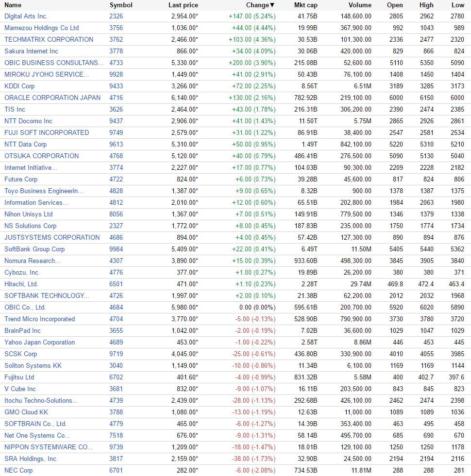Select last price 5,409.00* cell
This screenshot has height=476, width=471.
click(185, 249)
